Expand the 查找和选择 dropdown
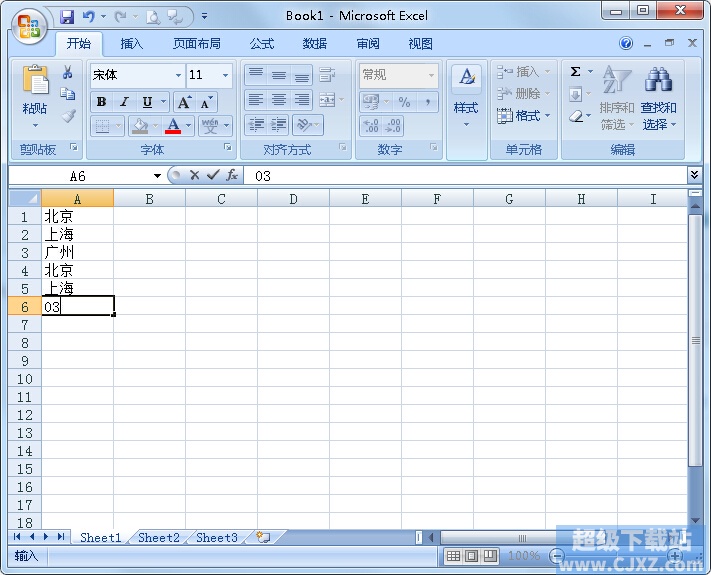The width and height of the screenshot is (711, 575). tap(659, 116)
